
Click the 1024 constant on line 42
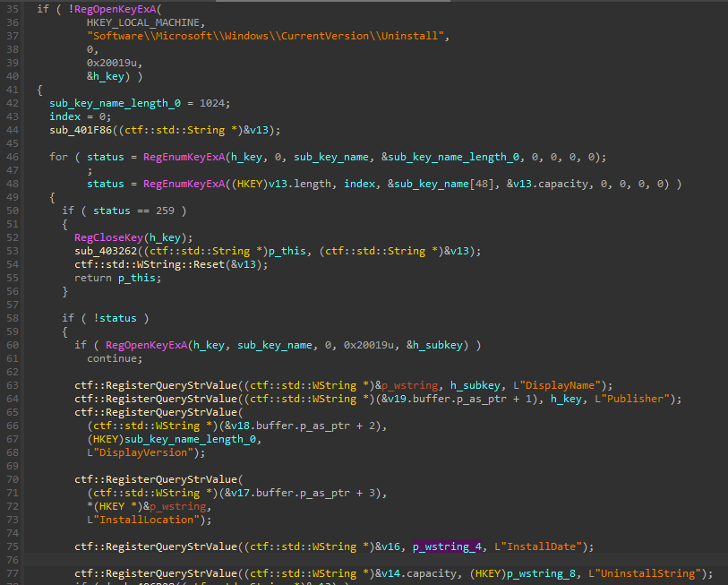tap(211, 103)
